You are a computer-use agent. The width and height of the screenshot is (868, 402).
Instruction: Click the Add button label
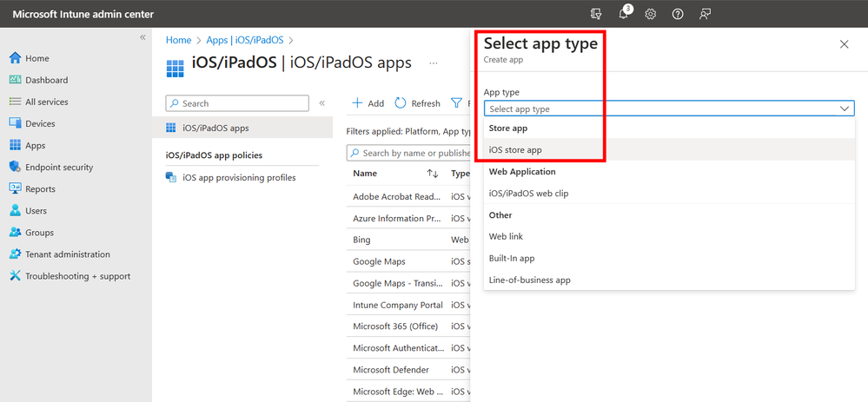click(x=376, y=103)
